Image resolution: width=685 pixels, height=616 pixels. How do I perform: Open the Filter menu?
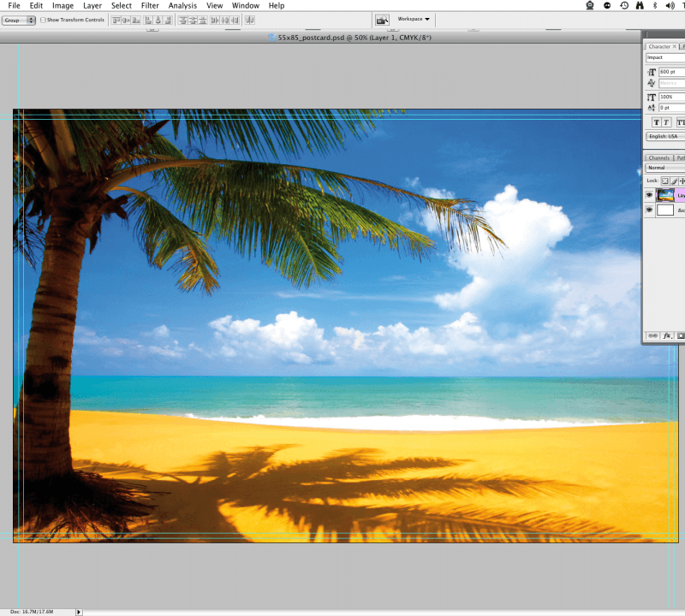pos(150,5)
